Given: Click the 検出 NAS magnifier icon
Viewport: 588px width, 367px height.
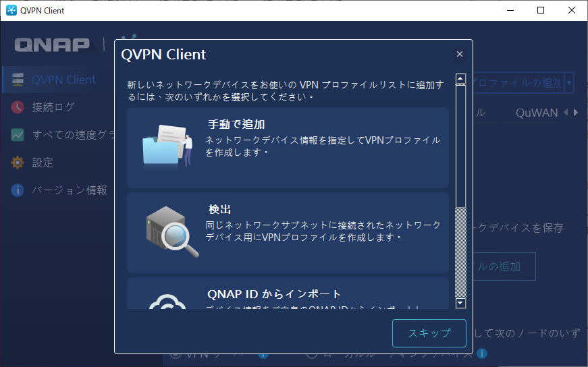Looking at the screenshot, I should (171, 231).
